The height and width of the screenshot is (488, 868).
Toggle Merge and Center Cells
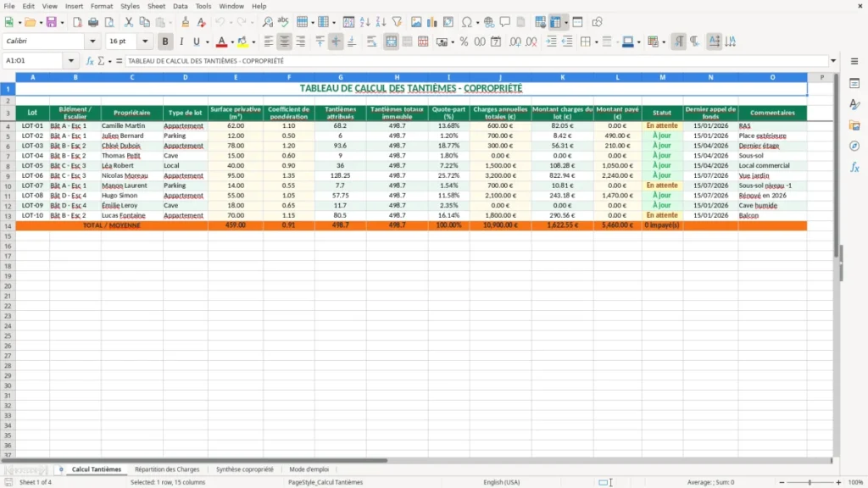point(391,42)
